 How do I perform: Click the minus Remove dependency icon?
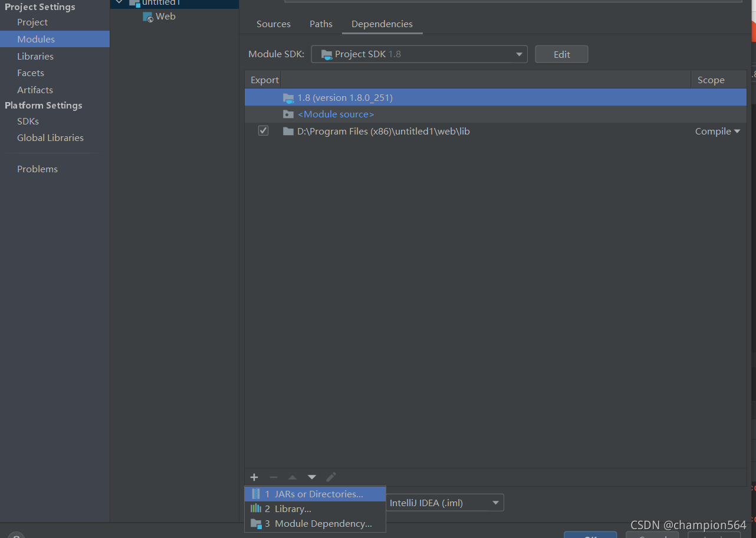(x=273, y=477)
